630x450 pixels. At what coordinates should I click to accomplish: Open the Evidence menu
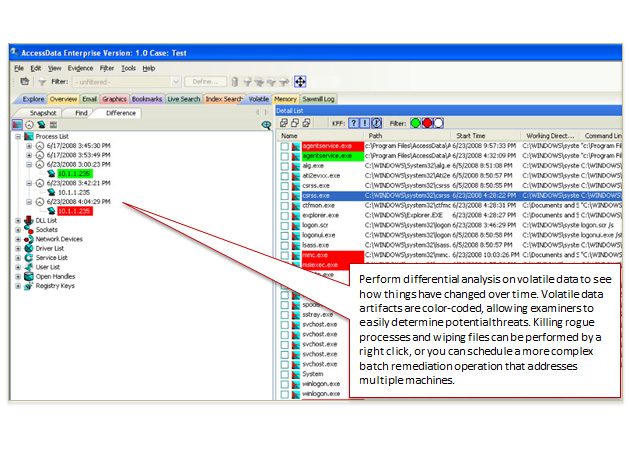[80, 68]
